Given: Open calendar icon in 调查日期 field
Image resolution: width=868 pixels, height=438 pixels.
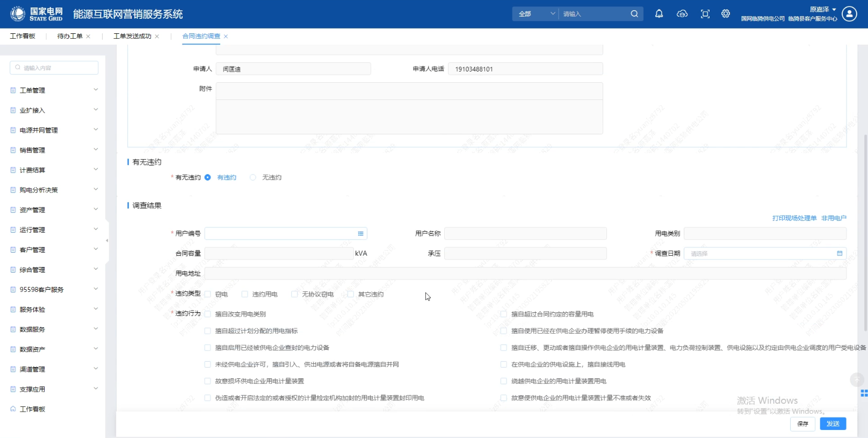Looking at the screenshot, I should coord(839,254).
